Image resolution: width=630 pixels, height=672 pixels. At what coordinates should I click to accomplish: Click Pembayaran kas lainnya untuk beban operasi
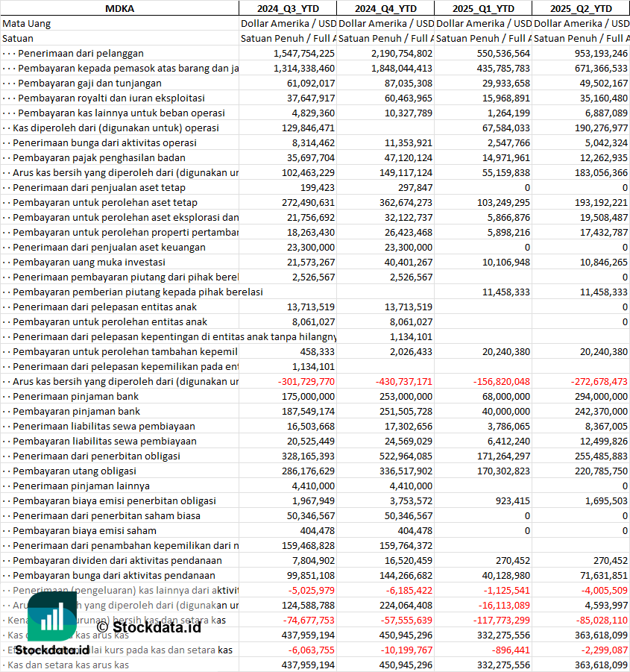122,113
